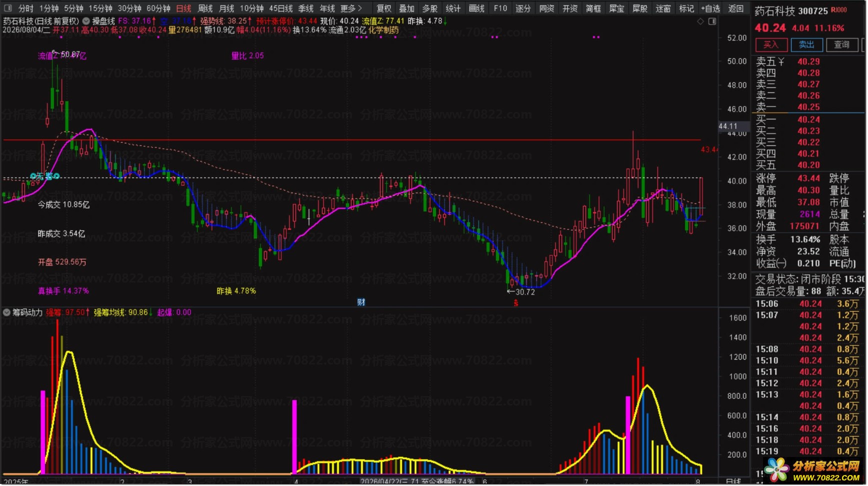Expand the 更多 periods menu
The image size is (868, 486).
[351, 8]
